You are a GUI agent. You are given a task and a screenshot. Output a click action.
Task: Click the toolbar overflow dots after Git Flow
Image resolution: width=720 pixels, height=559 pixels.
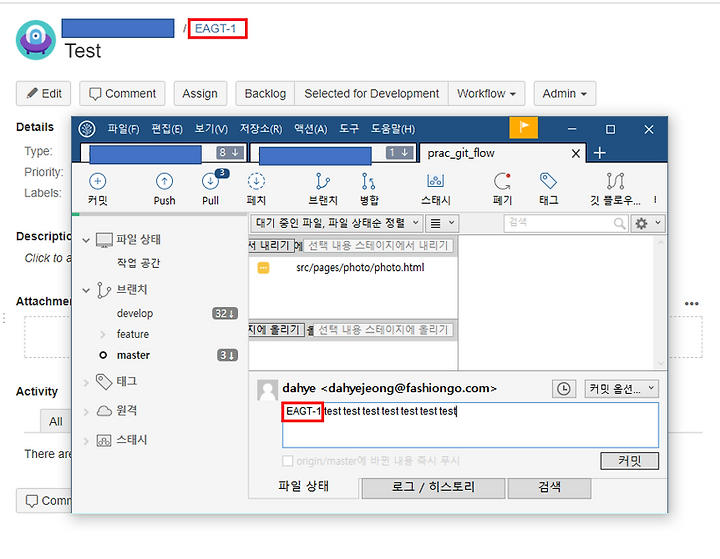pyautogui.click(x=655, y=200)
